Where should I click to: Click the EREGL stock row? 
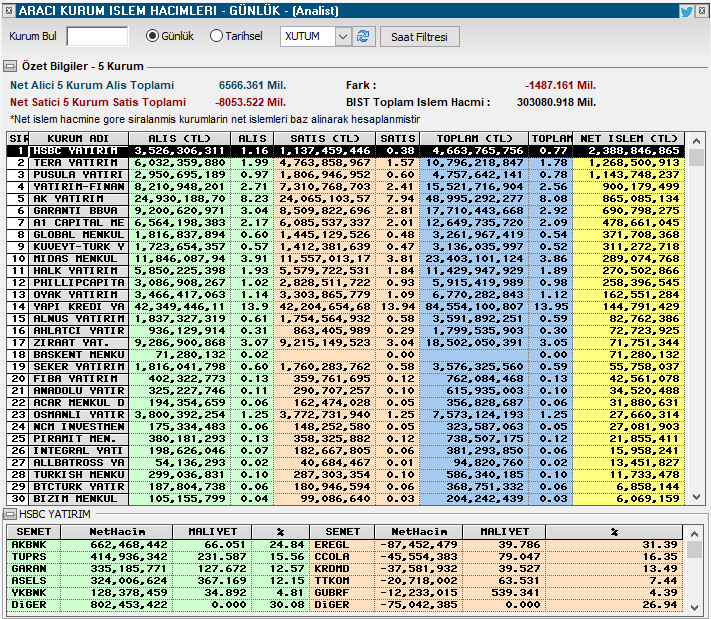[x=496, y=545]
